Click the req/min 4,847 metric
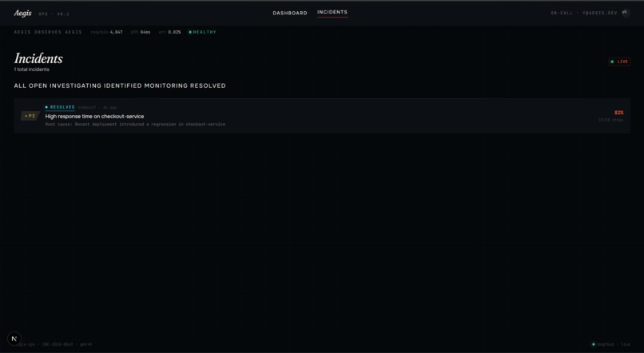Screen dimensions: 644x353 (106, 32)
